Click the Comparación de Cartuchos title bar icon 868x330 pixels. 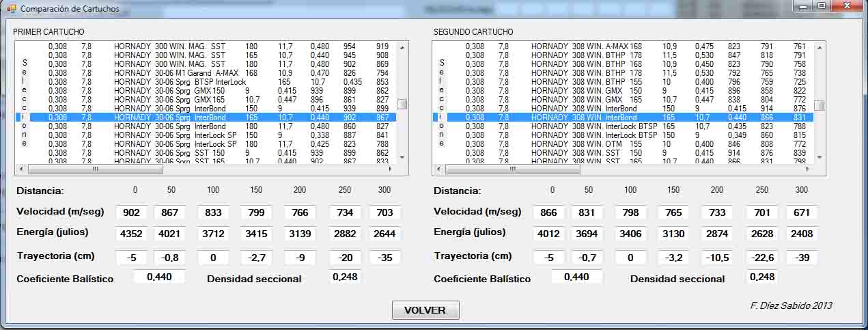click(11, 9)
